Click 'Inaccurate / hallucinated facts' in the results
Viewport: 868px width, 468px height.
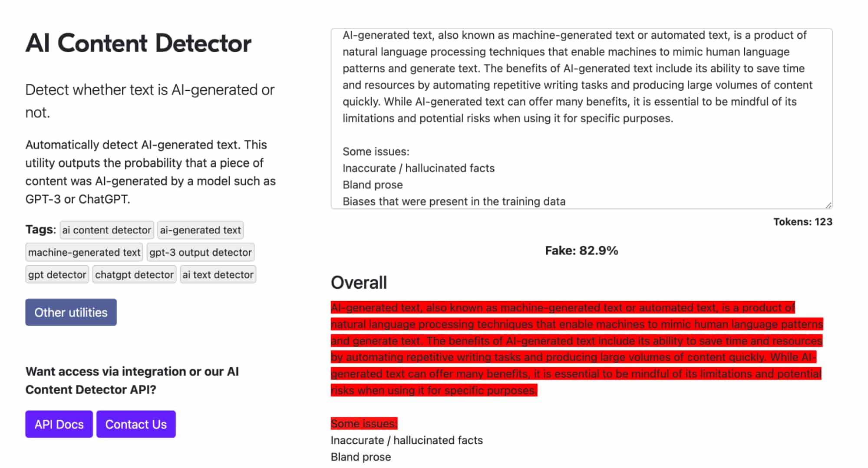tap(406, 440)
